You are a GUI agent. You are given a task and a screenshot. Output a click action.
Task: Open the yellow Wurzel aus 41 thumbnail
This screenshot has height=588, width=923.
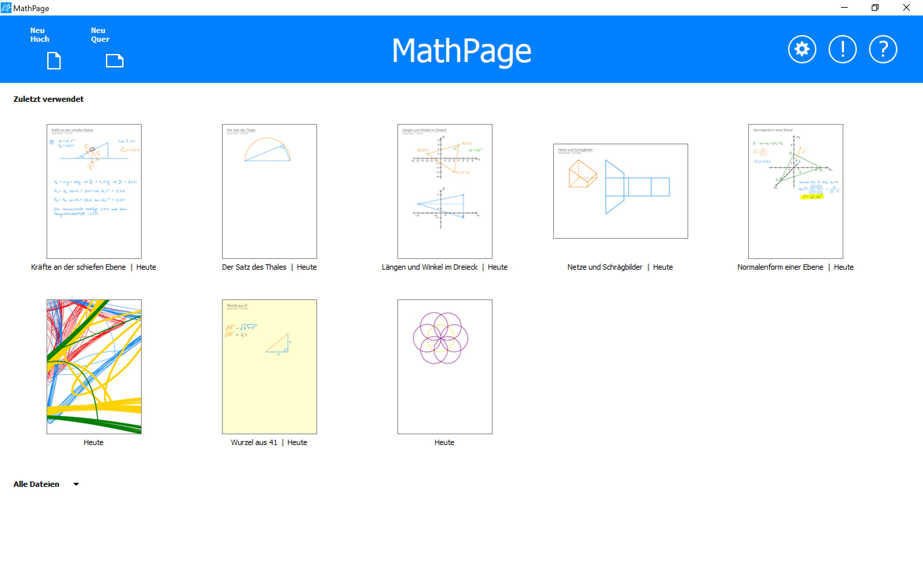pyautogui.click(x=270, y=366)
